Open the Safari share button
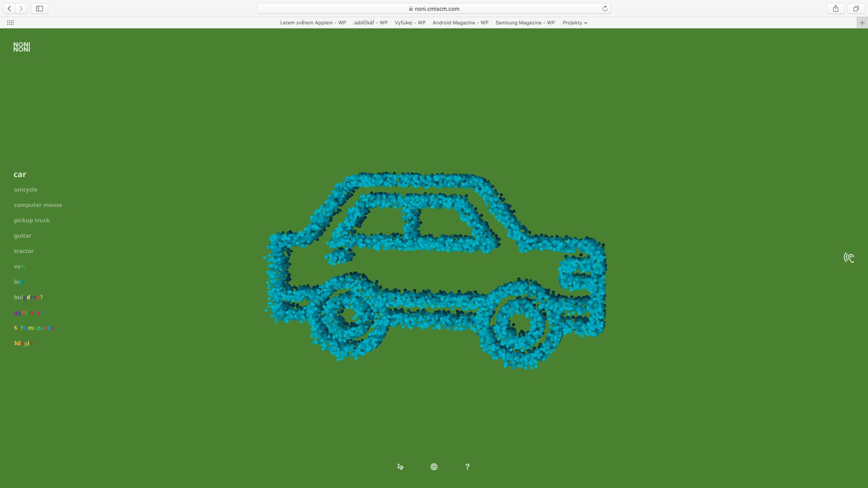Image resolution: width=868 pixels, height=488 pixels. coord(835,9)
